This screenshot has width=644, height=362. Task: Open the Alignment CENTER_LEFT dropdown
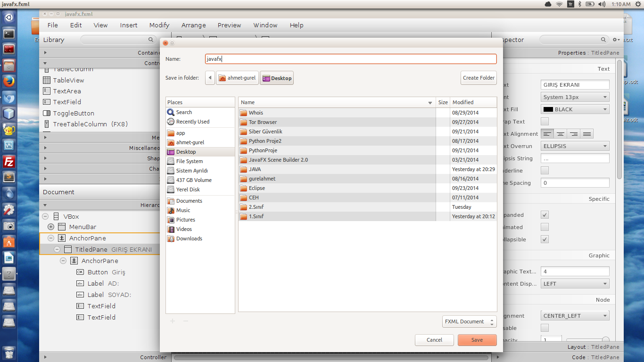[575, 316]
